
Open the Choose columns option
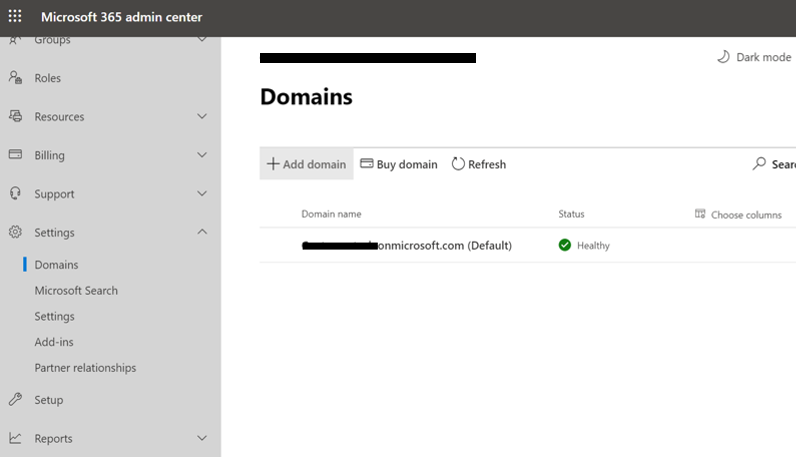(738, 215)
